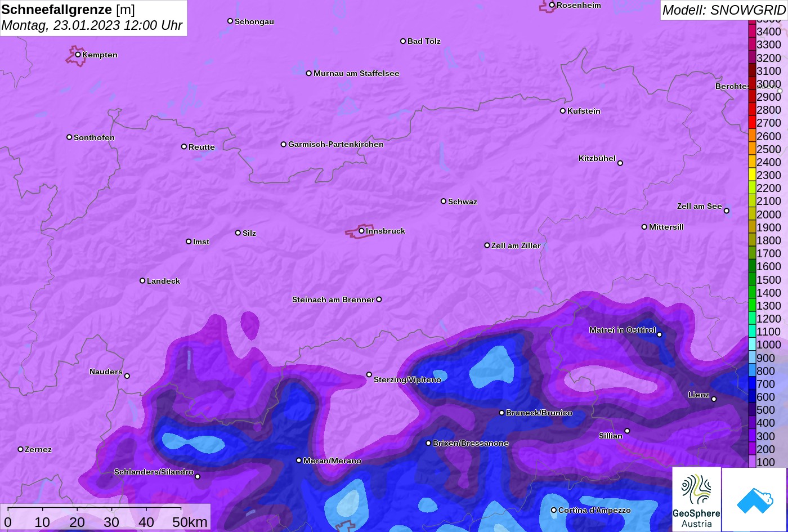Click the Landeck marker dot
The height and width of the screenshot is (532, 788).
(142, 280)
